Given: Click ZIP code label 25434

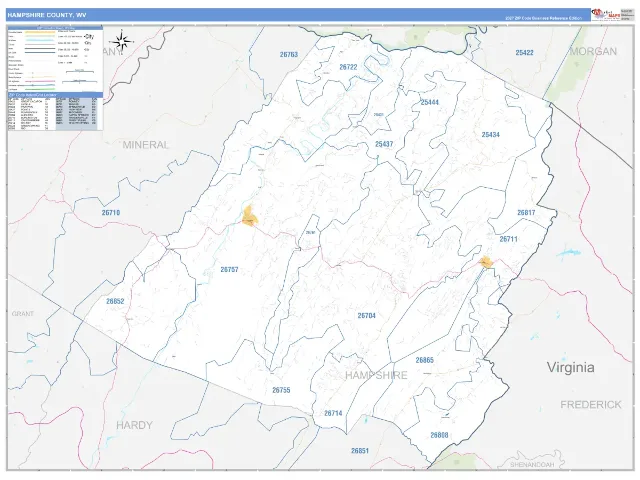Looking at the screenshot, I should pyautogui.click(x=491, y=134).
